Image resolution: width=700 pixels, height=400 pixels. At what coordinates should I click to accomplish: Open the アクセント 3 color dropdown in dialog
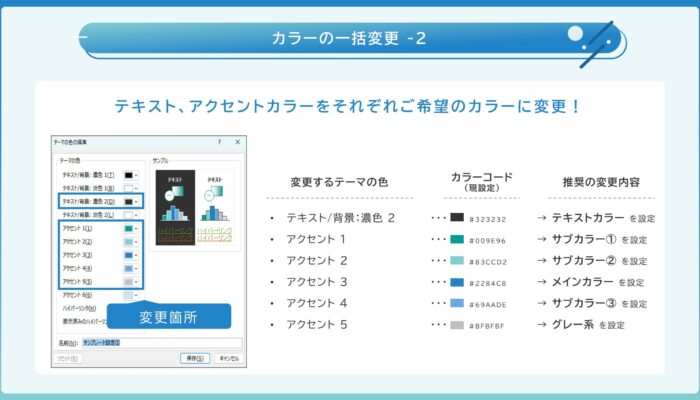point(131,255)
